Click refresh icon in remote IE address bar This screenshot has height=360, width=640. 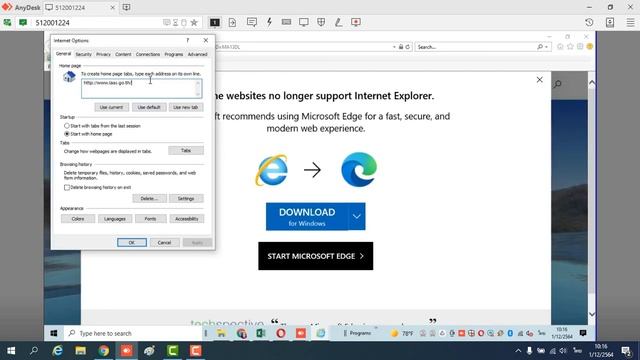click(407, 47)
